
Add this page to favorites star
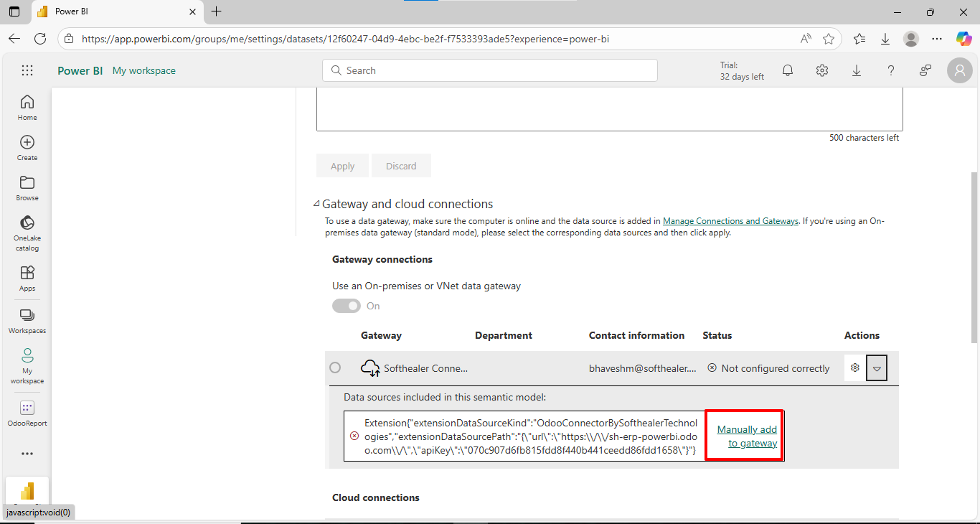[829, 39]
